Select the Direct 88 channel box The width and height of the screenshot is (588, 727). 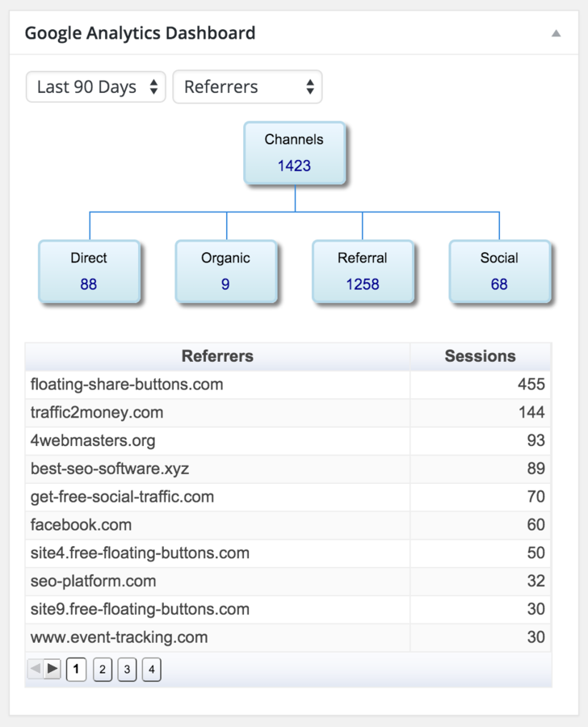tap(89, 271)
